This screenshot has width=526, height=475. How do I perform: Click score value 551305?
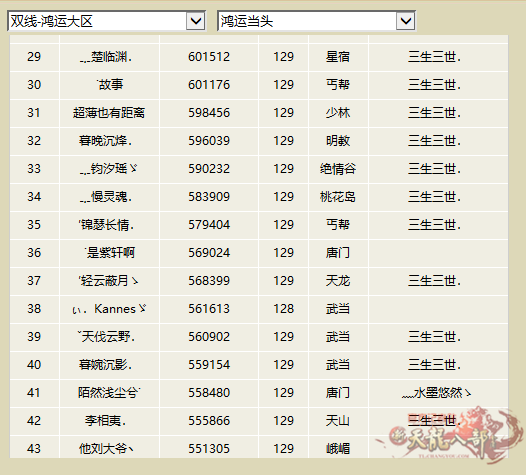[x=209, y=449]
